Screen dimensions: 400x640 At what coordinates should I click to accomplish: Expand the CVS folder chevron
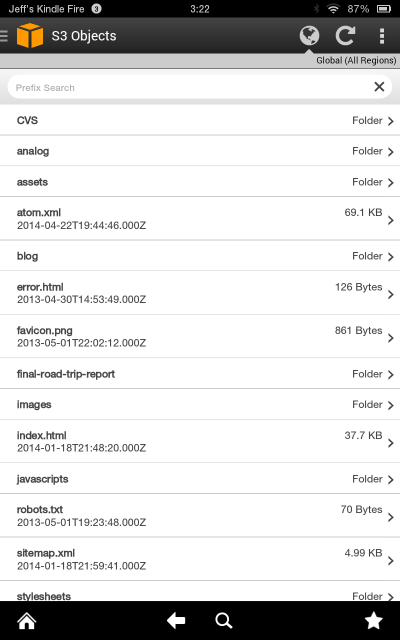(391, 121)
